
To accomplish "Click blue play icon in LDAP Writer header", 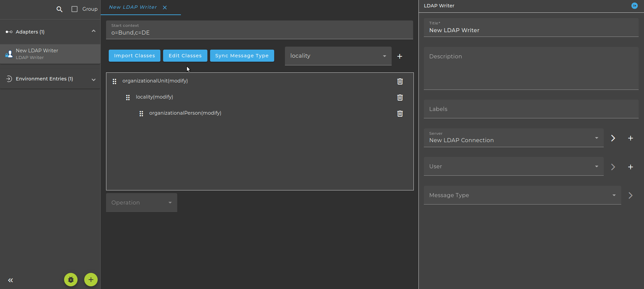I will click(x=635, y=6).
